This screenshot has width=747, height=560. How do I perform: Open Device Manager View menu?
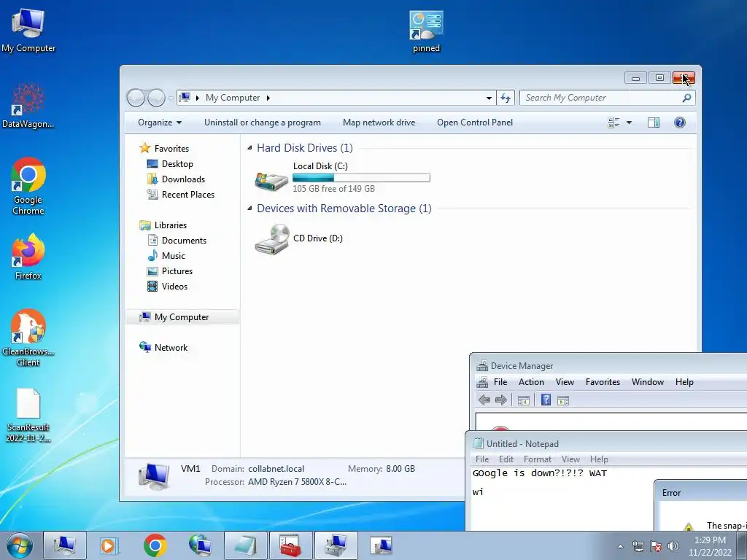point(565,382)
